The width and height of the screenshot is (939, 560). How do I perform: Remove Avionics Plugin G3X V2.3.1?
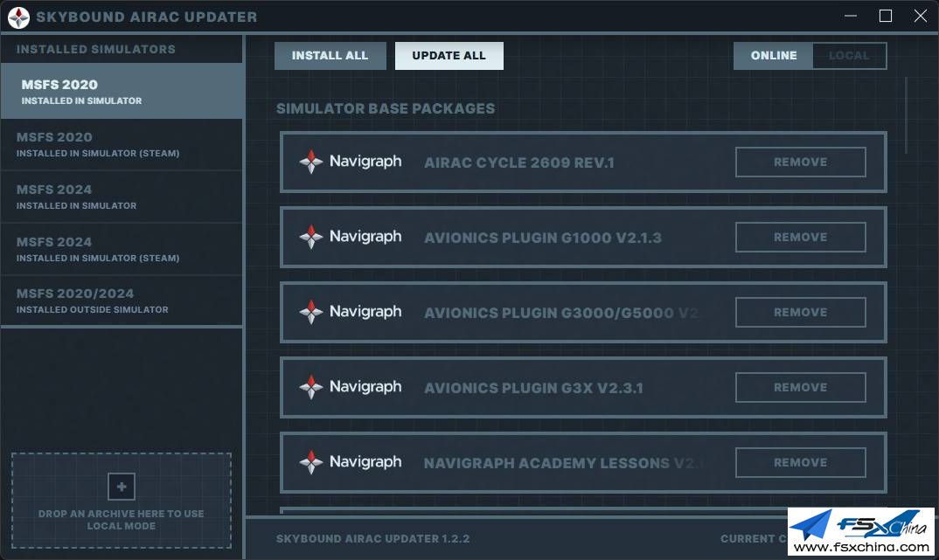tap(801, 388)
